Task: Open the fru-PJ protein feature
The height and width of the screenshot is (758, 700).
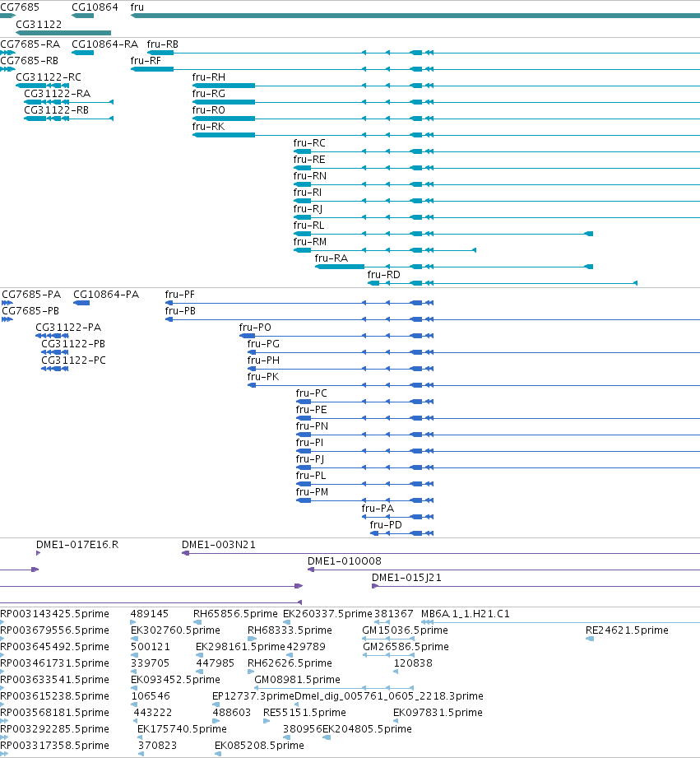Action: (309, 458)
